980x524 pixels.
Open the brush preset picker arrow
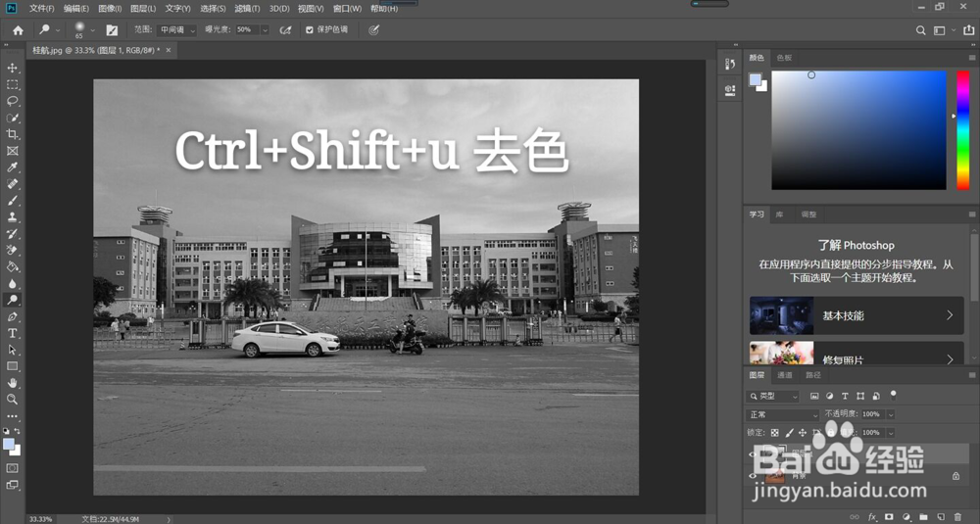(x=92, y=30)
